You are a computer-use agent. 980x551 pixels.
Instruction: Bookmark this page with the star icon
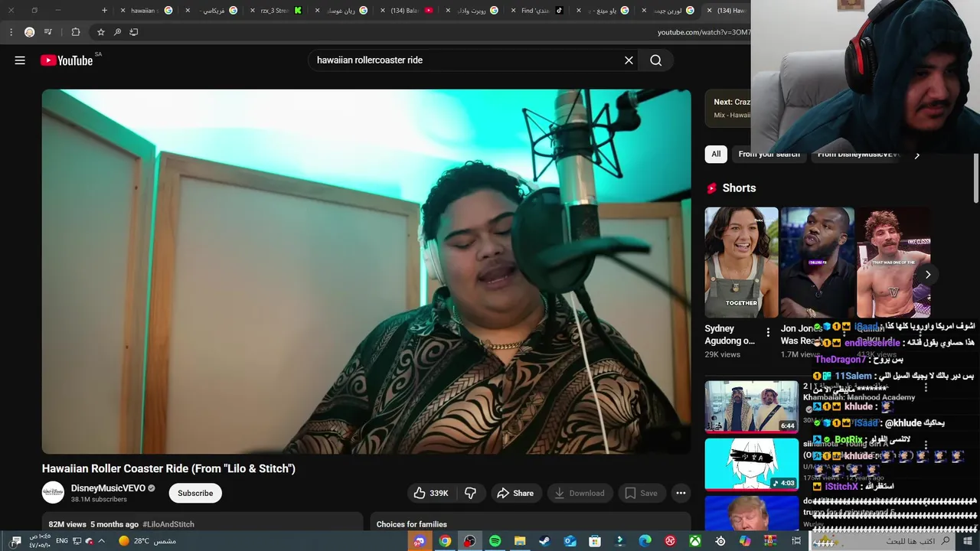[100, 32]
